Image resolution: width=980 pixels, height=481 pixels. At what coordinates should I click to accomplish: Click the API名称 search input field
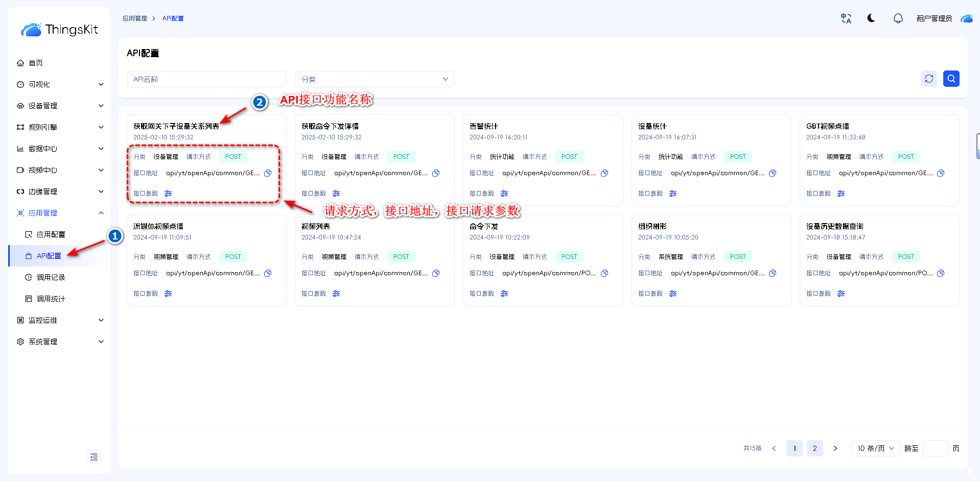(206, 79)
